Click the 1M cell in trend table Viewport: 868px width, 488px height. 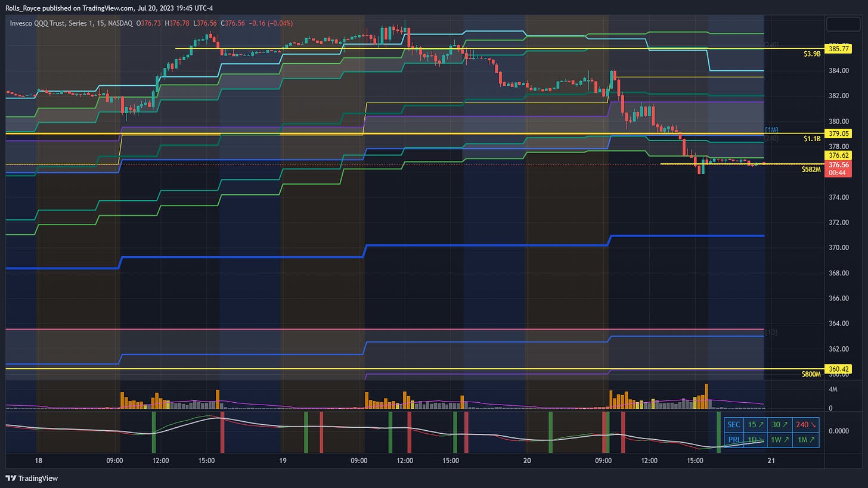(x=806, y=440)
